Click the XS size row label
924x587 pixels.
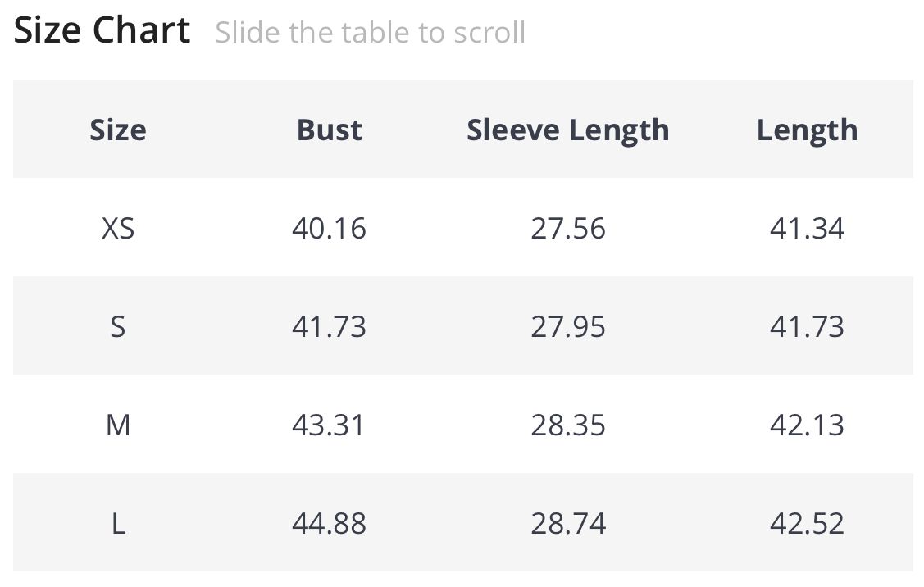118,228
